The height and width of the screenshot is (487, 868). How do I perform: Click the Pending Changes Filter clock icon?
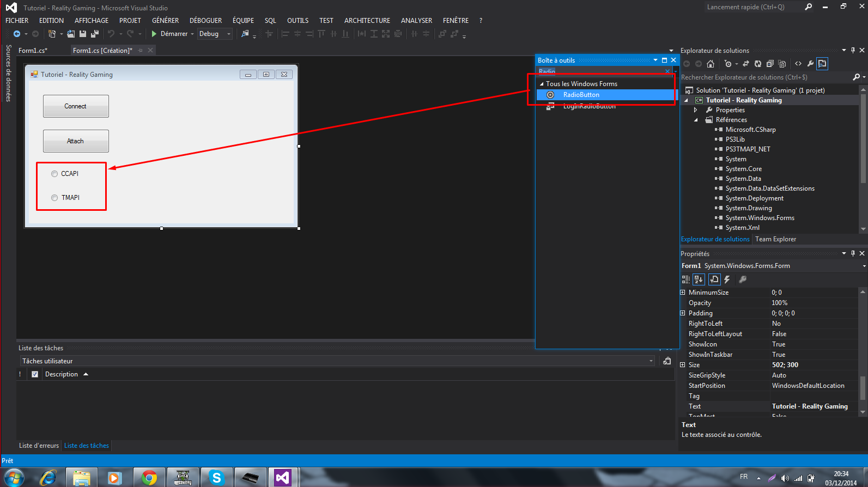[728, 64]
